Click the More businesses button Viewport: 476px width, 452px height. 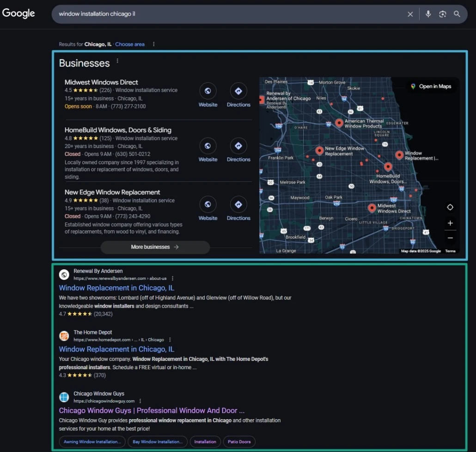(x=155, y=247)
